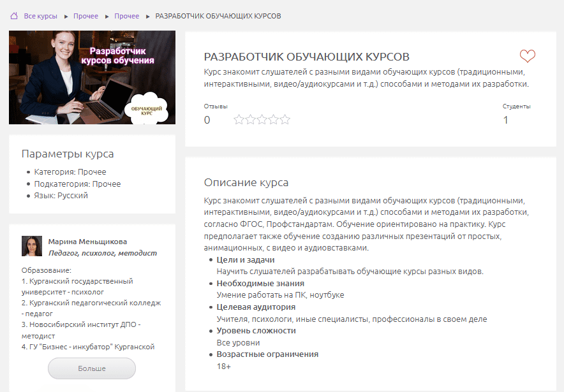564x392 pixels.
Task: Click the 'Отзывы' reviews label
Action: coord(216,106)
